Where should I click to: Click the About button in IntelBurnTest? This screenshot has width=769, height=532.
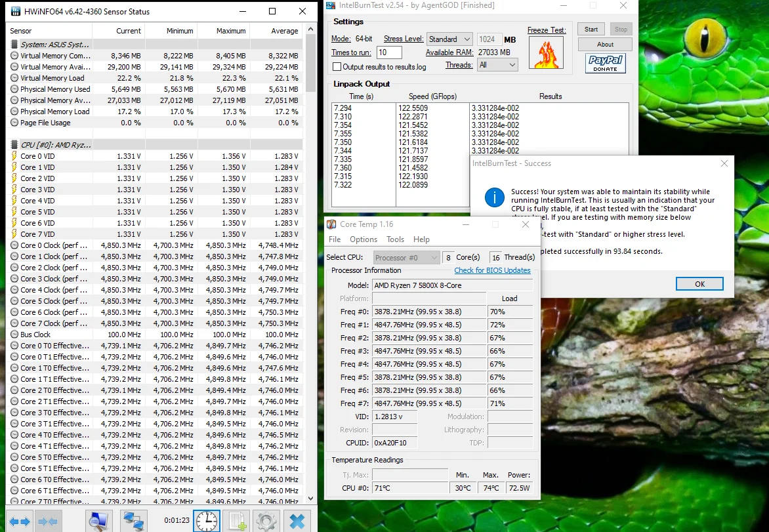(x=605, y=44)
